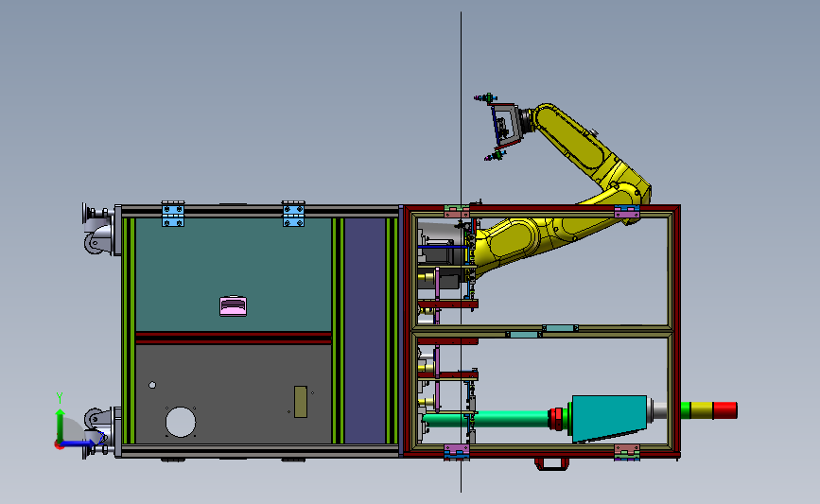Select the purple bracket at the frame's top right

627,212
